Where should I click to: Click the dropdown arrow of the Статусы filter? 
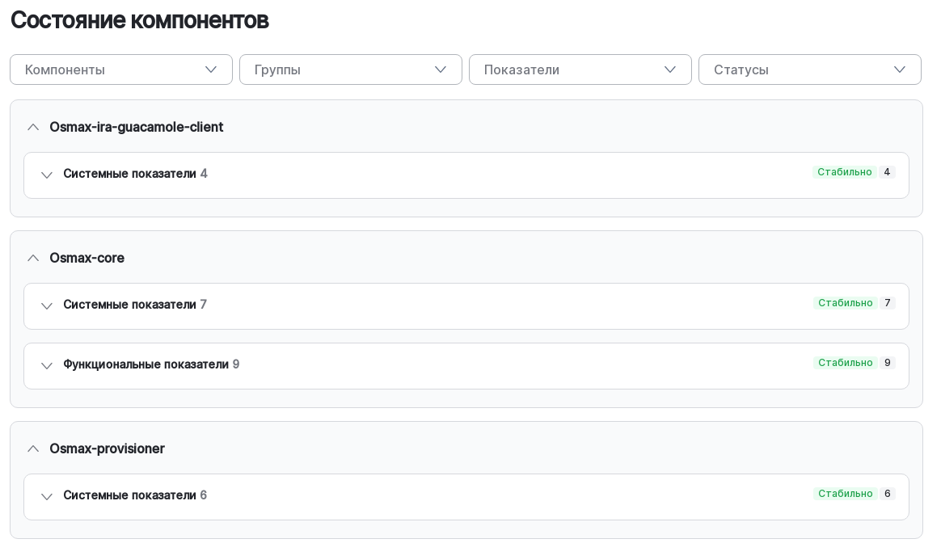(900, 69)
